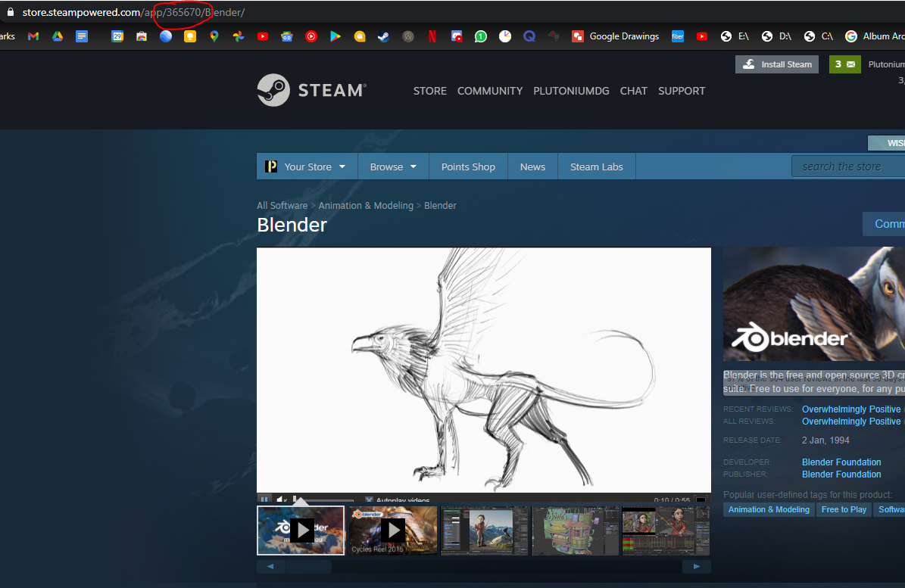The height and width of the screenshot is (588, 905).
Task: Open the developer Blender Foundation link
Action: pyautogui.click(x=841, y=462)
